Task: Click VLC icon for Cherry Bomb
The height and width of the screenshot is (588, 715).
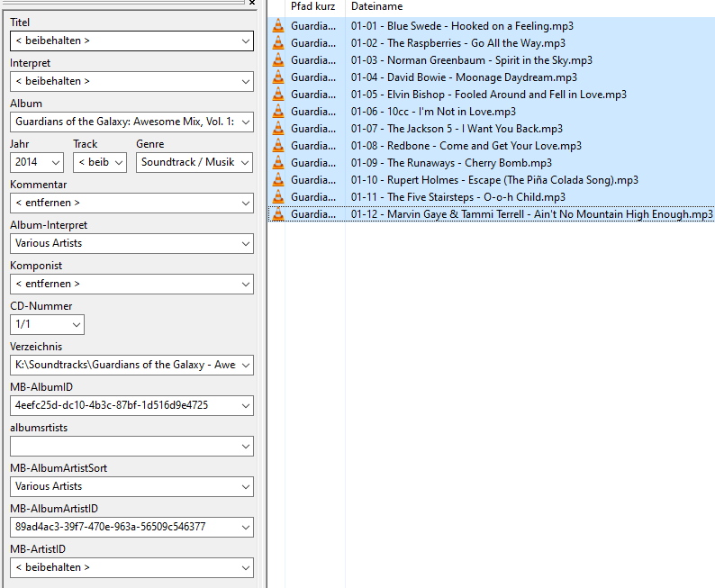Action: [278, 163]
